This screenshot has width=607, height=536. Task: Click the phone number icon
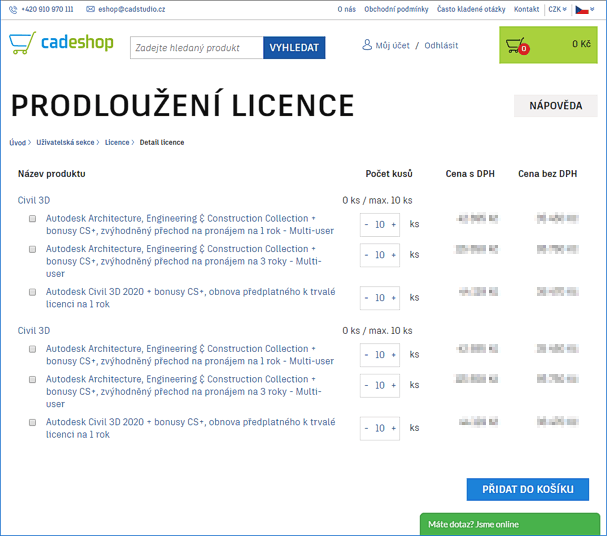point(12,9)
